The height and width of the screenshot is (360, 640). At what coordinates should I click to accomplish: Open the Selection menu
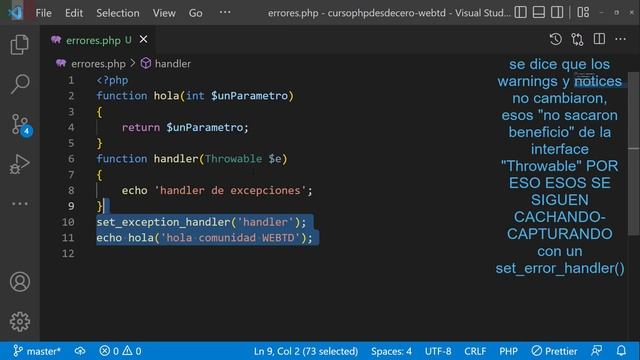(118, 13)
